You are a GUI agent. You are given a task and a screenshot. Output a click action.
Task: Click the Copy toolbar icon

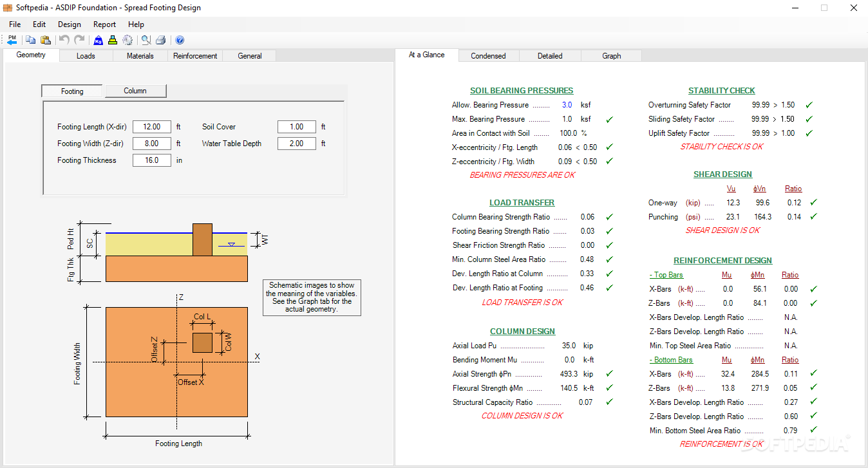click(31, 40)
